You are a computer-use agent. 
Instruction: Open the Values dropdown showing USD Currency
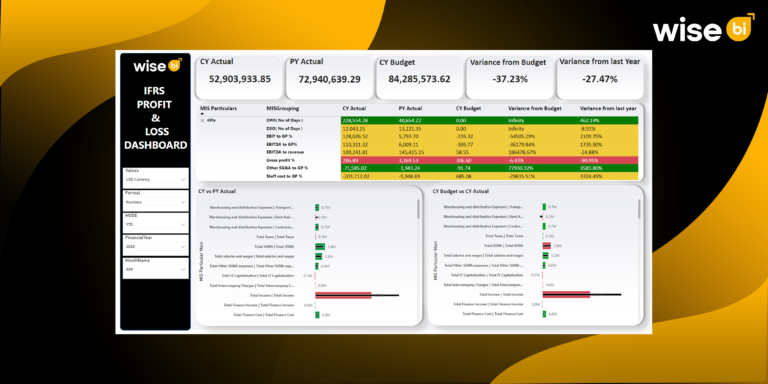155,180
